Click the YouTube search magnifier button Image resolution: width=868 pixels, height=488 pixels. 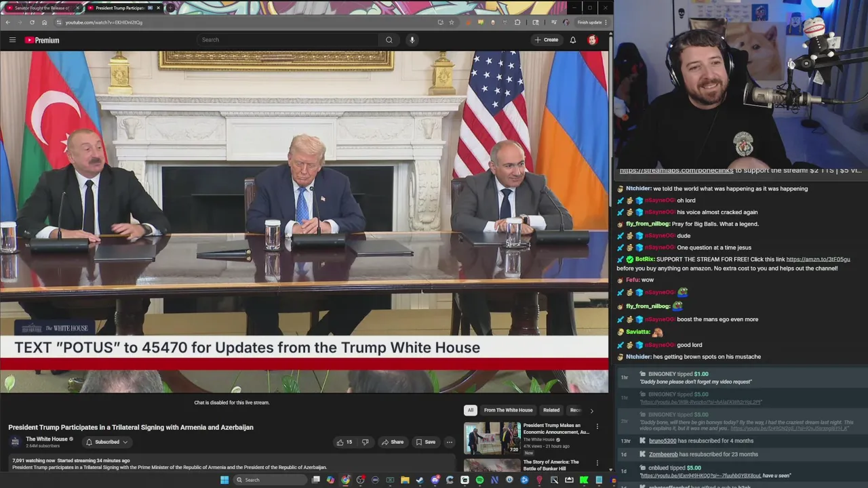pos(389,40)
